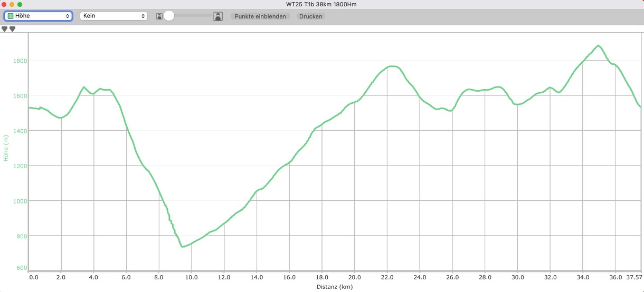The width and height of the screenshot is (644, 292).
Task: Click the zoom slider's round thumb
Action: pyautogui.click(x=169, y=16)
